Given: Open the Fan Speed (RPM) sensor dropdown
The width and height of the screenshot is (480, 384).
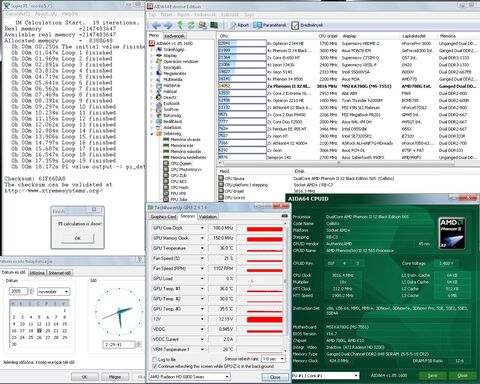Looking at the screenshot, I should 202,268.
